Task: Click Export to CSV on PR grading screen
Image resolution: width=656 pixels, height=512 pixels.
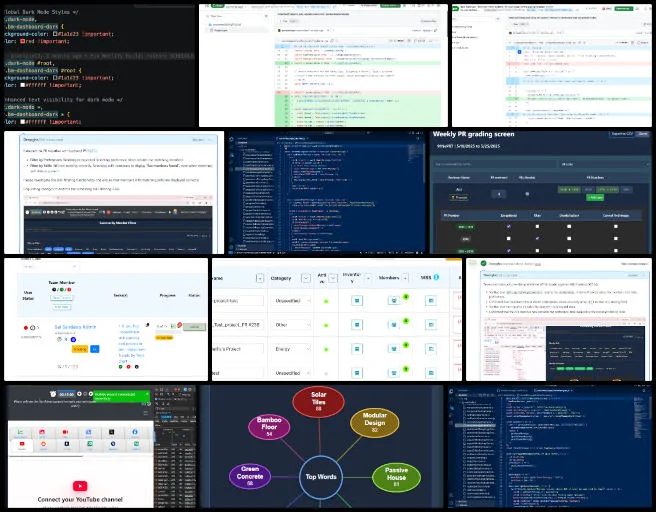Action: 621,134
